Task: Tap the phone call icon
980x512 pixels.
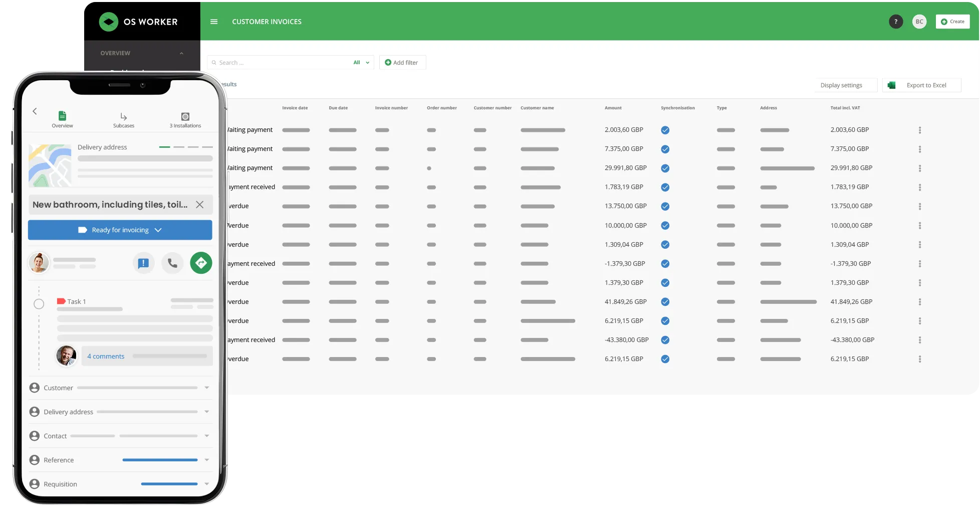Action: 172,263
